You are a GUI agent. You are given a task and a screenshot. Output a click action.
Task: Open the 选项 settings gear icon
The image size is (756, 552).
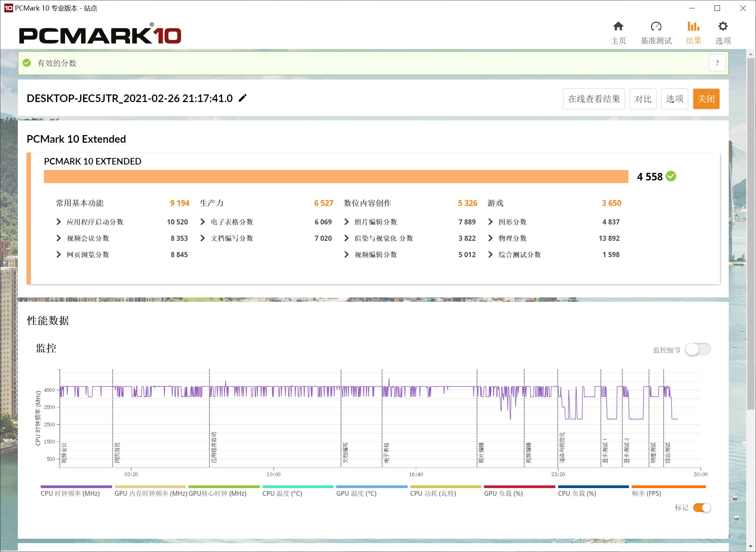point(723,32)
